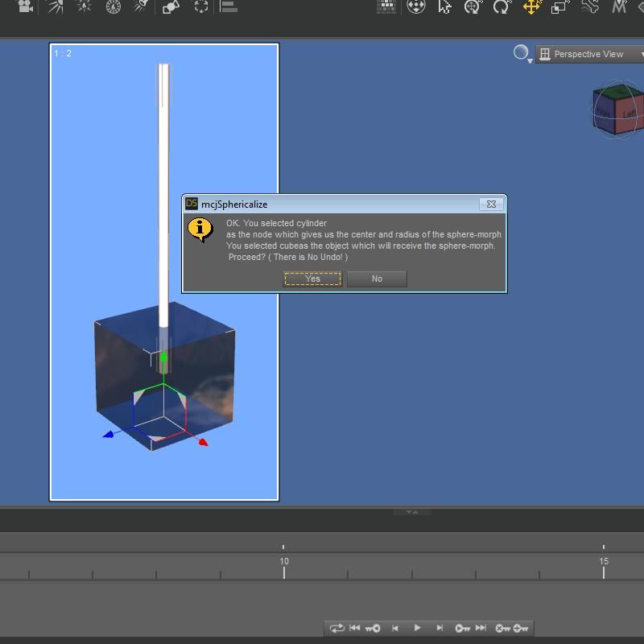Toggle the timeline loop playback
The height and width of the screenshot is (644, 644).
click(x=336, y=628)
